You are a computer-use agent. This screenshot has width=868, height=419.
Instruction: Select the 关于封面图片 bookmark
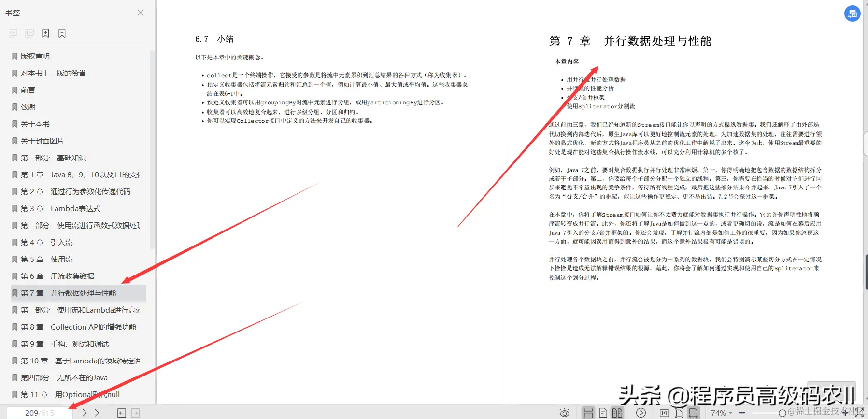click(x=78, y=141)
